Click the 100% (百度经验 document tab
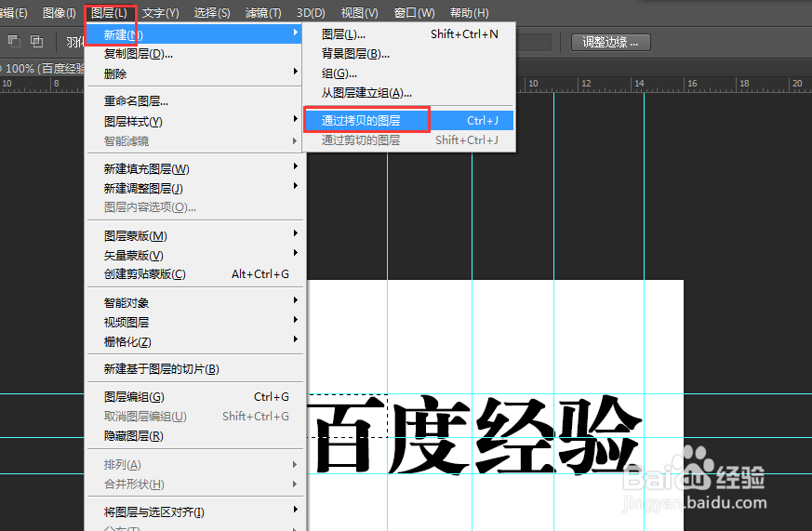The width and height of the screenshot is (812, 531). pos(43,68)
